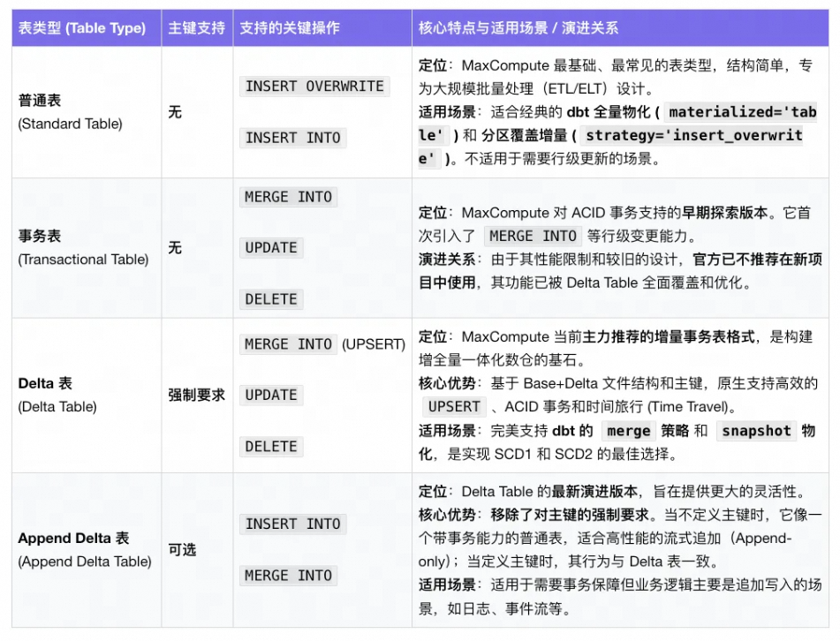The image size is (840, 641).
Task: Click the "UPSERT" code chip in description
Action: pos(454,406)
